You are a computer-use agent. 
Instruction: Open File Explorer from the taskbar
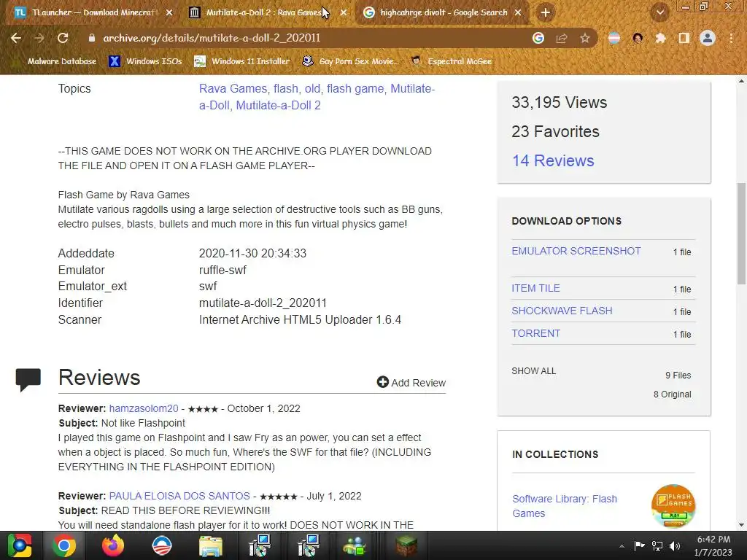[210, 545]
